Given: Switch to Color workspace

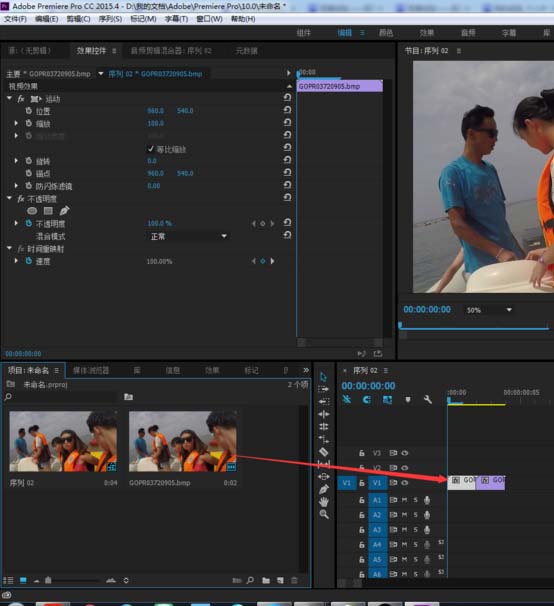Looking at the screenshot, I should pos(385,33).
